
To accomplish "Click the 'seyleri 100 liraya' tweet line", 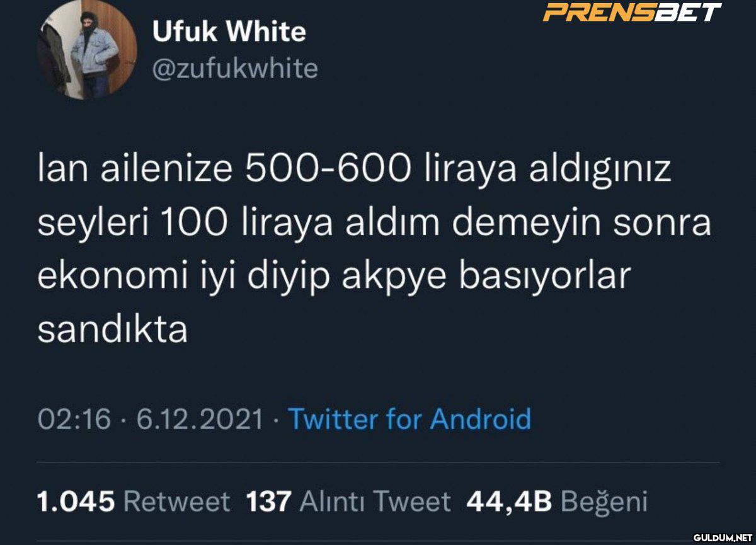I will click(374, 225).
